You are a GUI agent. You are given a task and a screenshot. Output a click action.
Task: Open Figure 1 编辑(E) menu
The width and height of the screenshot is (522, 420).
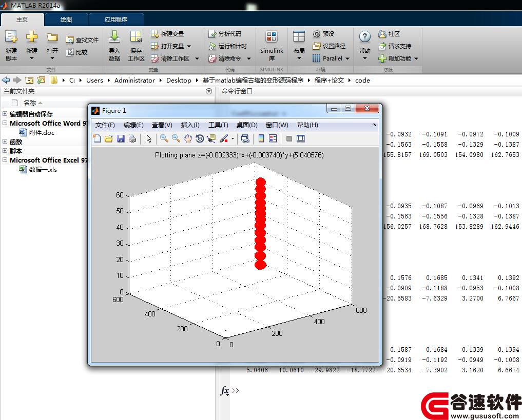(133, 125)
